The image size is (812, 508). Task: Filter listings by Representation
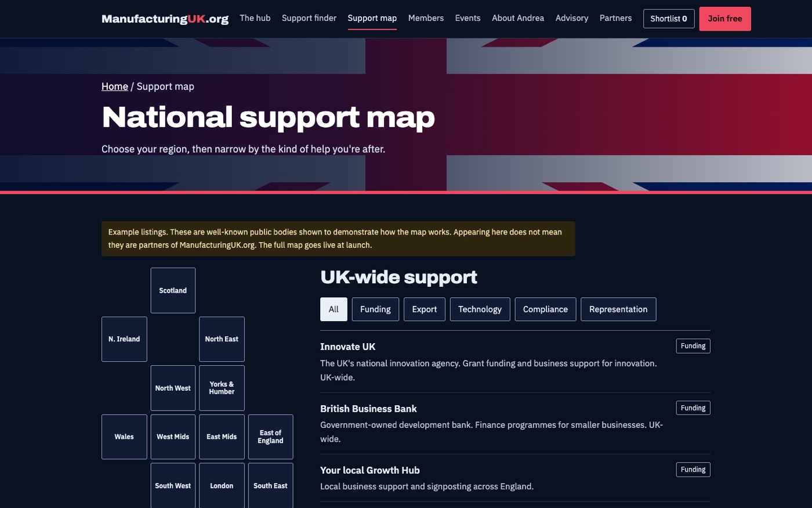tap(618, 309)
